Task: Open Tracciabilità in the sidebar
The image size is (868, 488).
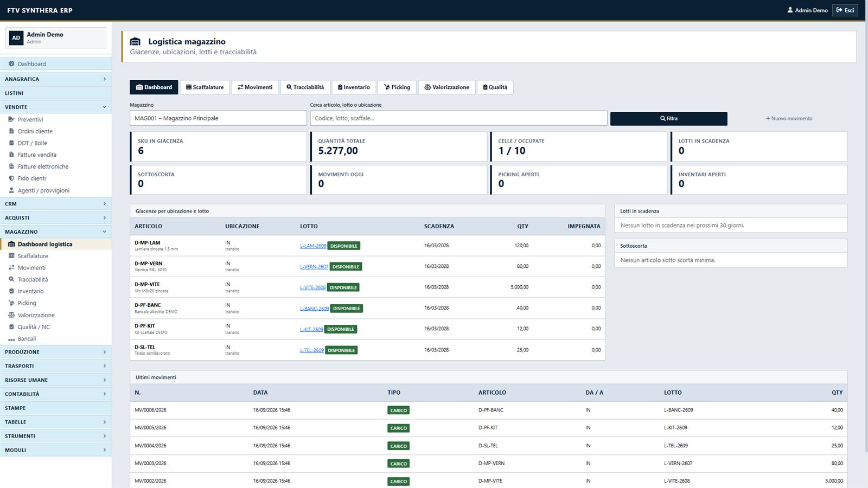Action: click(33, 280)
